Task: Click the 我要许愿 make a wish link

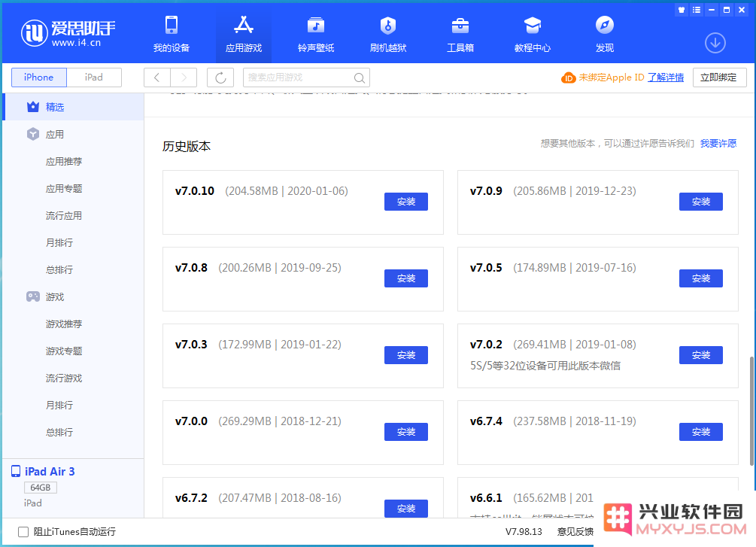Action: [x=718, y=143]
